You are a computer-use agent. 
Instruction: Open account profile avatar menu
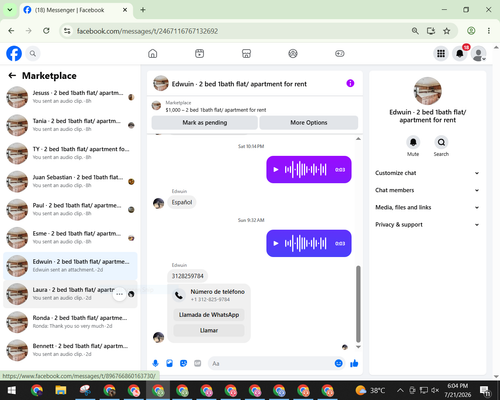pos(479,53)
